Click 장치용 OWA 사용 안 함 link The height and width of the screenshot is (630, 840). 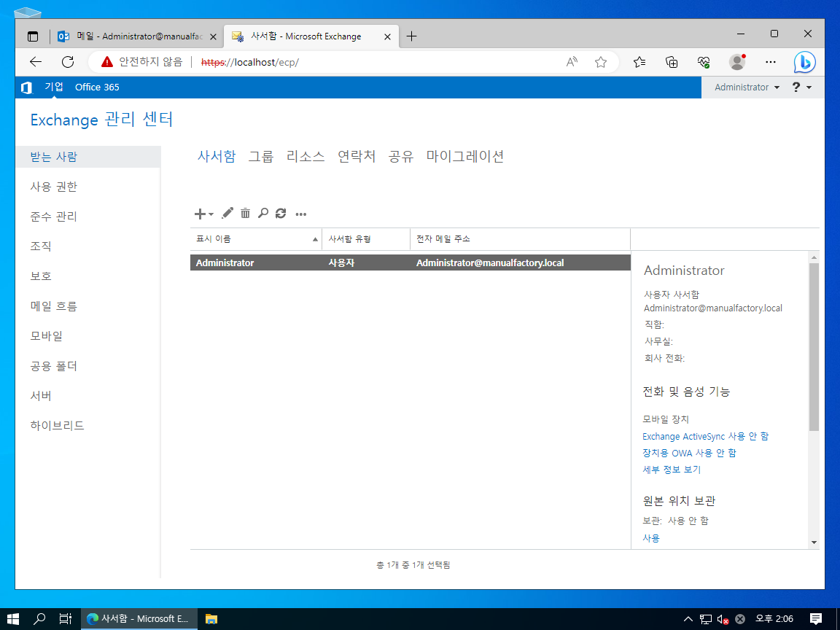coord(690,453)
